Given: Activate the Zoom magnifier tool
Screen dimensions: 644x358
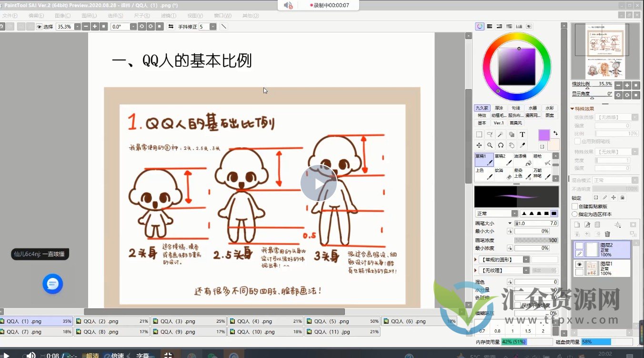Looking at the screenshot, I should pyautogui.click(x=490, y=145).
